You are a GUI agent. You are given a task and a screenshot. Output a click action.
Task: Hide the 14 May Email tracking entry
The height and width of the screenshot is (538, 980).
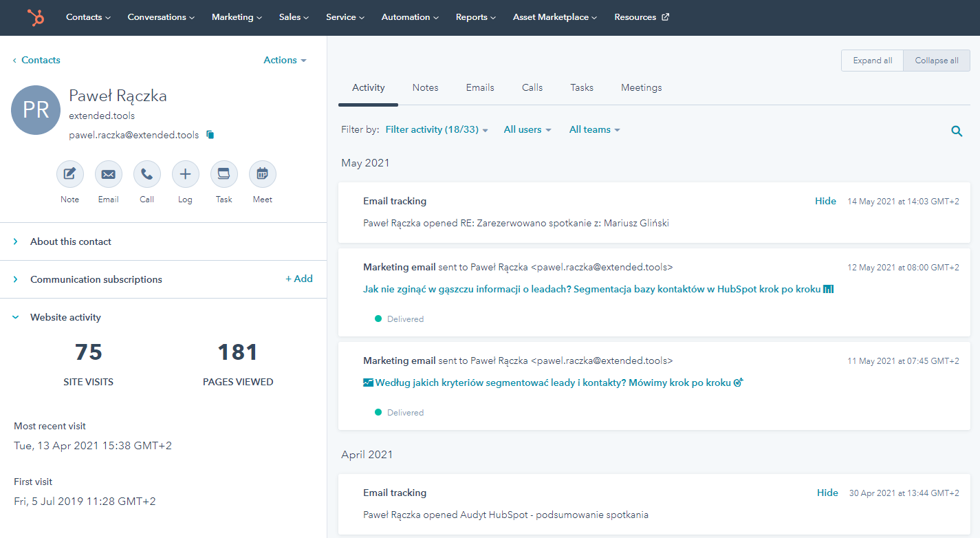coord(825,201)
